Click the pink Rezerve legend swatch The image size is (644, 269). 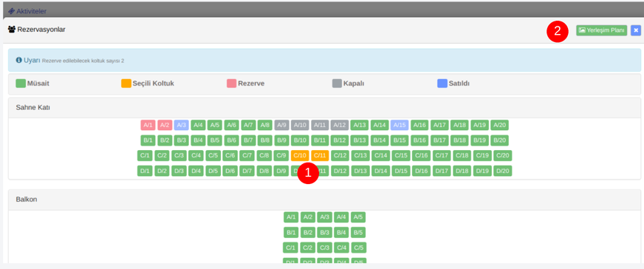232,84
